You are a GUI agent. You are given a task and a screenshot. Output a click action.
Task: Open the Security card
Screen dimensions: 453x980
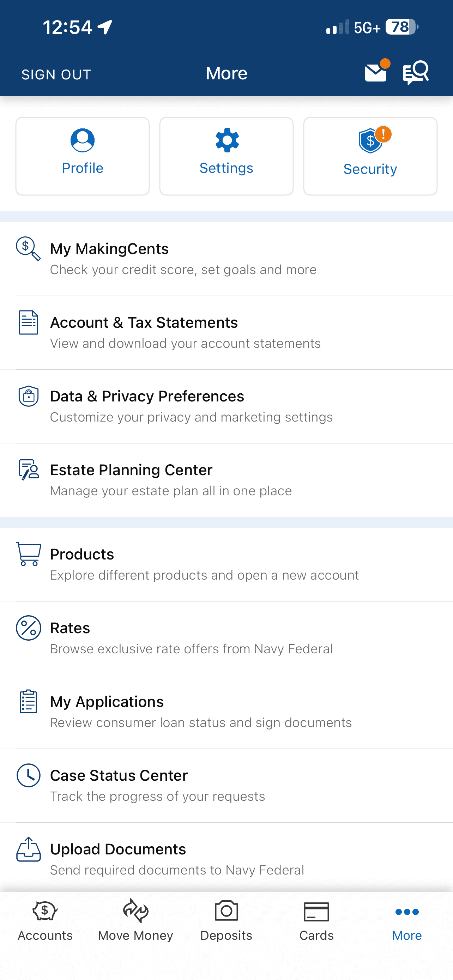click(x=370, y=156)
